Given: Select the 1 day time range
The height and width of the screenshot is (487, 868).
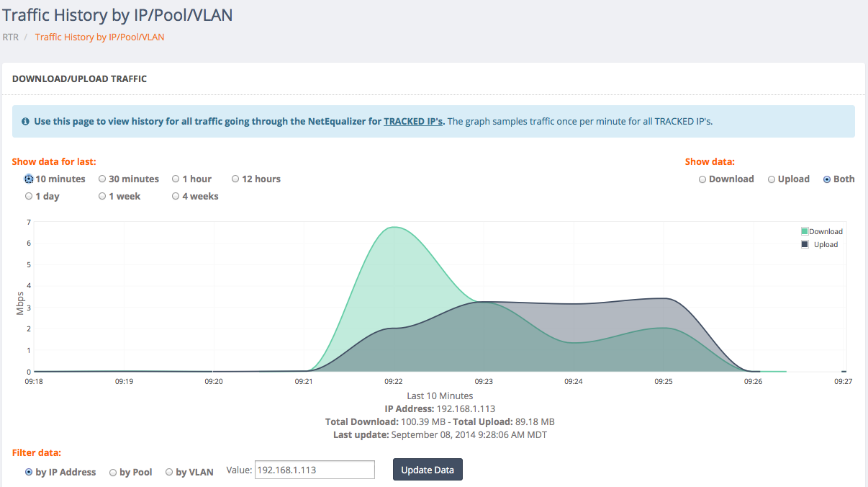Looking at the screenshot, I should (x=29, y=197).
